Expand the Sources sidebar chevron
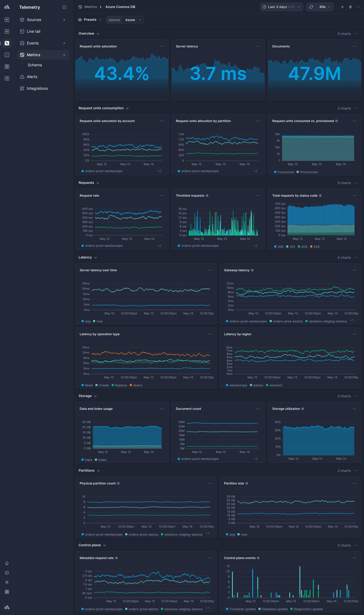 (64, 20)
